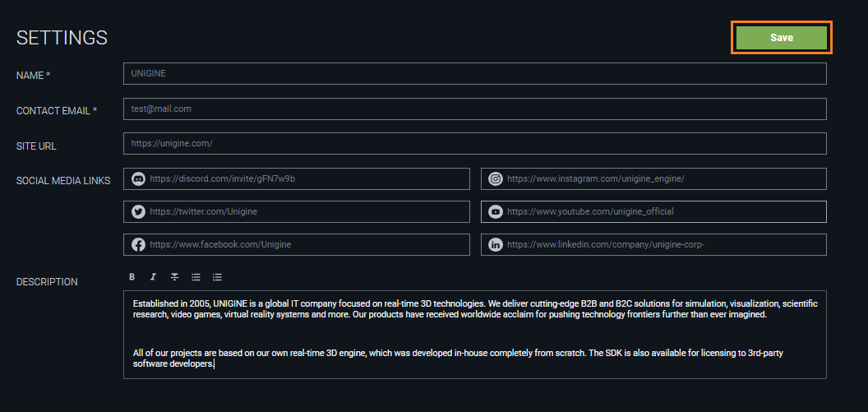
Task: Save the settings with the green button
Action: point(781,38)
